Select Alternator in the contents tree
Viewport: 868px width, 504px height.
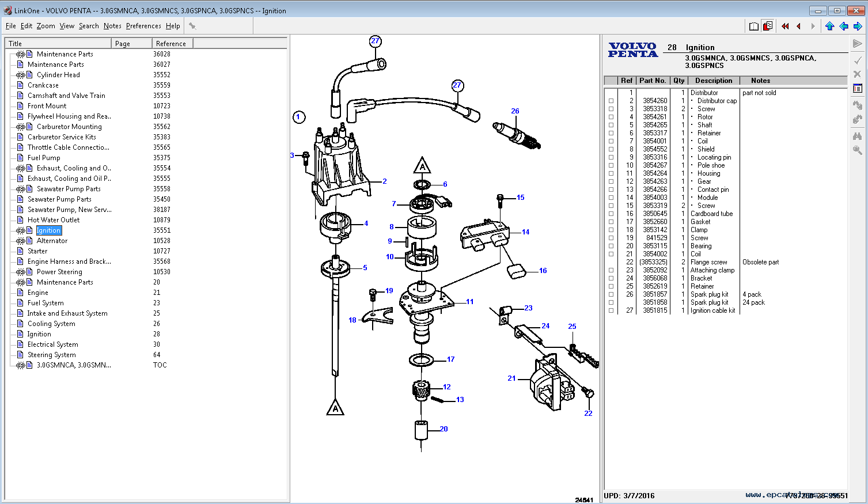(52, 241)
